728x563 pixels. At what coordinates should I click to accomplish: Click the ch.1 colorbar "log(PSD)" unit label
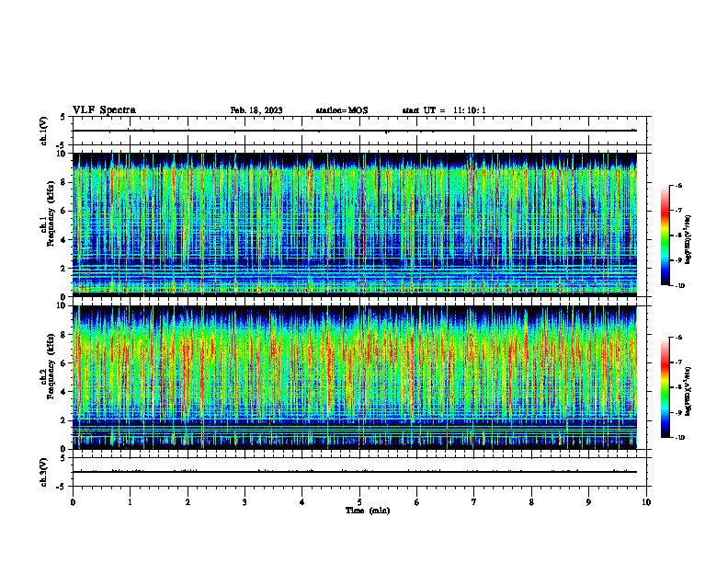click(x=688, y=239)
